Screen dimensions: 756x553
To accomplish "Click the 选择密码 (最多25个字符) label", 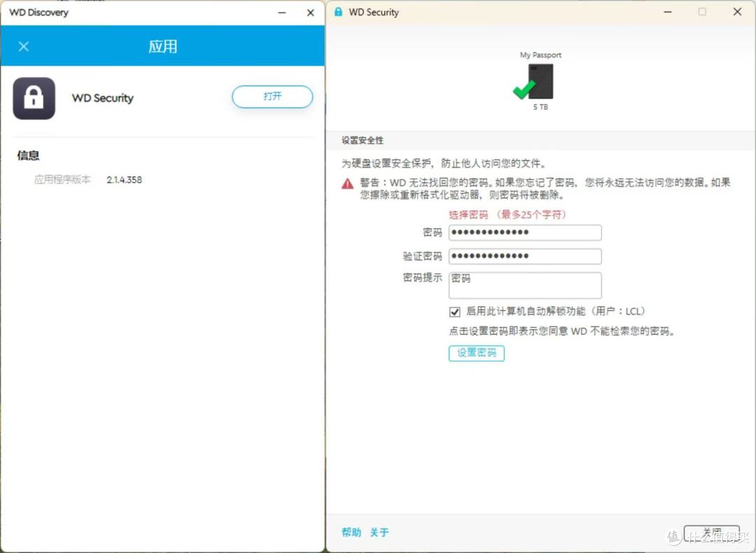I will pos(507,214).
